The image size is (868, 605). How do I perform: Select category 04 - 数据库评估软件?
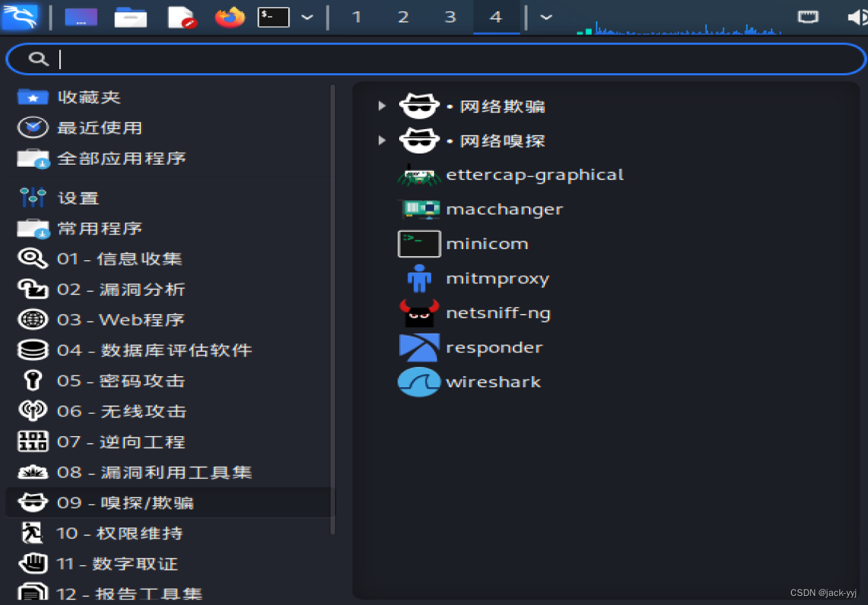coord(167,350)
